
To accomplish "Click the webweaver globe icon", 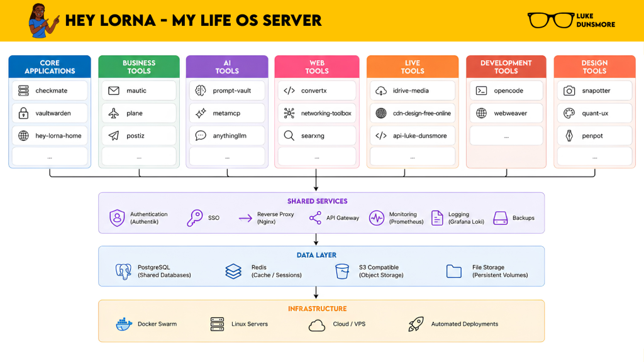I will [481, 113].
